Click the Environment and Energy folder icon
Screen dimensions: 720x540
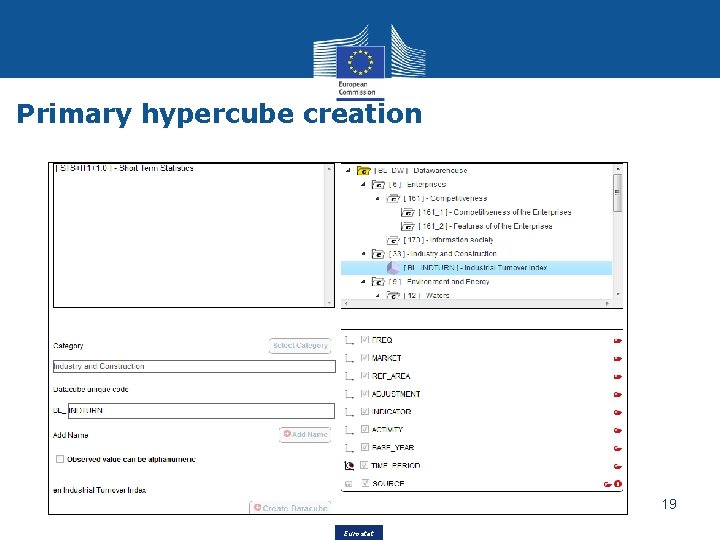click(378, 282)
